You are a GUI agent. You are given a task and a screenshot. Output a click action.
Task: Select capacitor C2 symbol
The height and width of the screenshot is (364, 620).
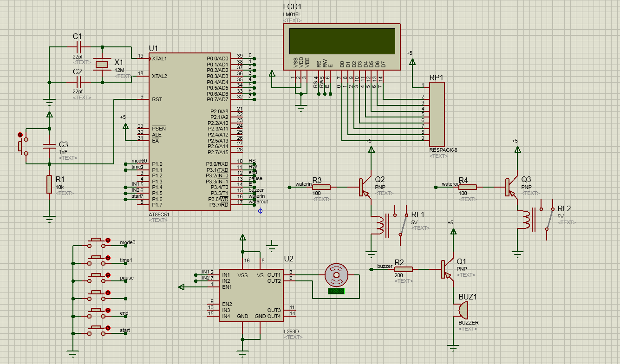78,82
